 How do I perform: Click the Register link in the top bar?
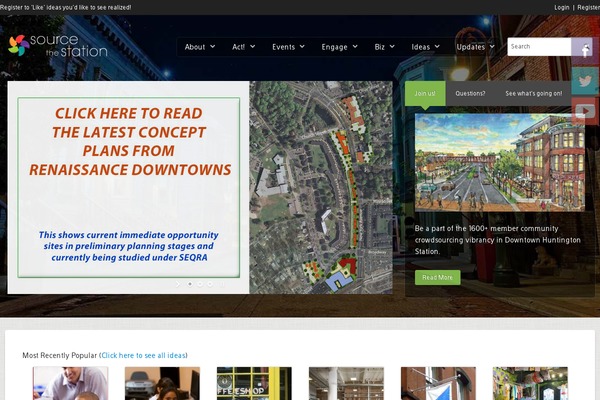point(589,7)
